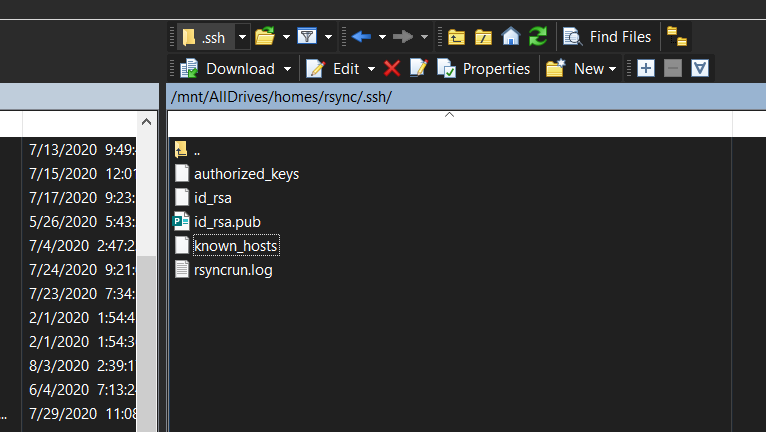Go to home directory icon

tap(511, 37)
